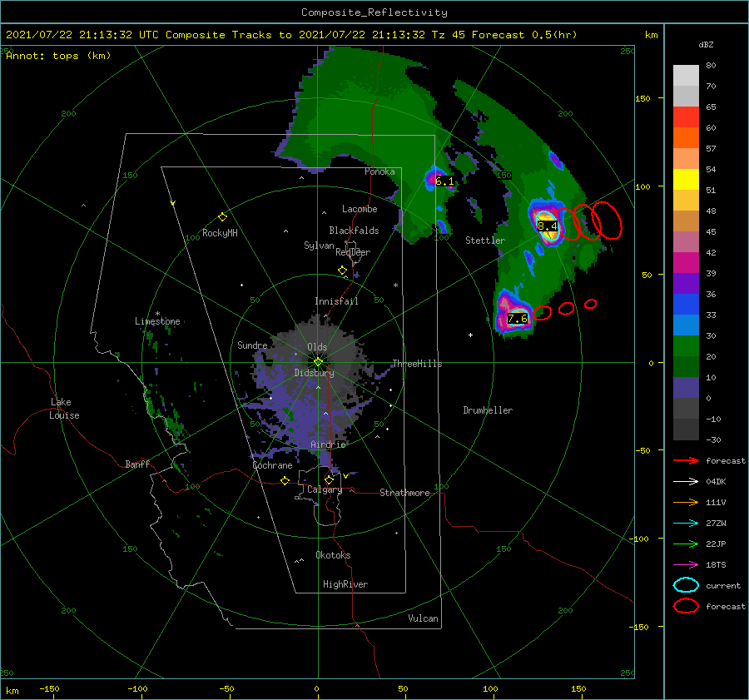749x700 pixels.
Task: Click the legend value label -30
Action: [713, 439]
